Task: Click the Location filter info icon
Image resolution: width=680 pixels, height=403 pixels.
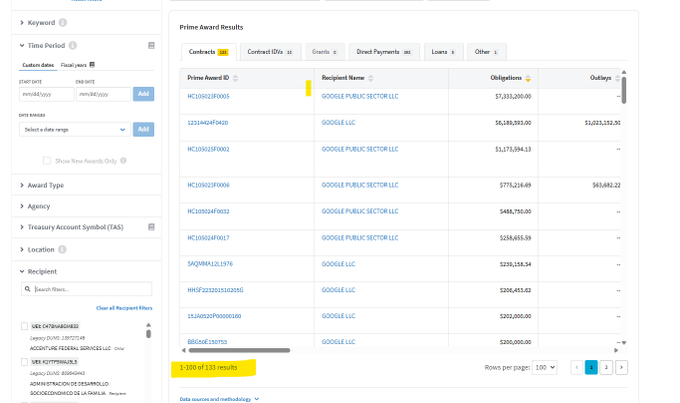Action: coord(62,249)
